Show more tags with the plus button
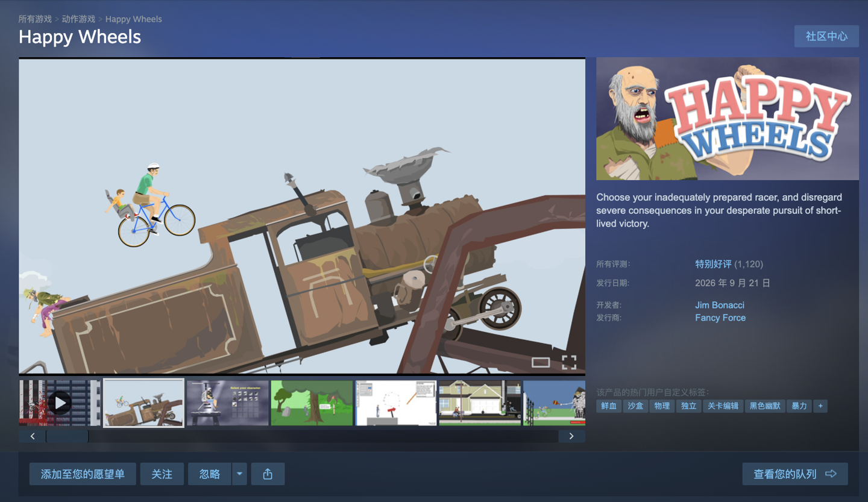The height and width of the screenshot is (502, 868). pos(820,406)
